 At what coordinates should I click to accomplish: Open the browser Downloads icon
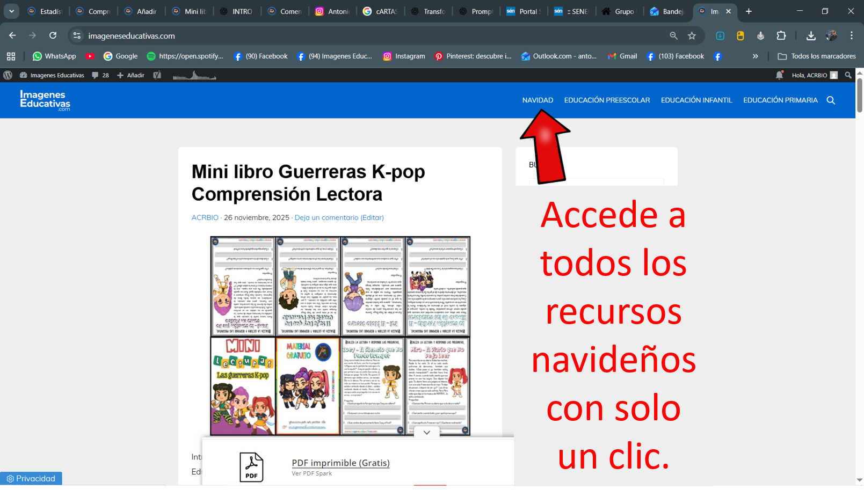tap(811, 36)
